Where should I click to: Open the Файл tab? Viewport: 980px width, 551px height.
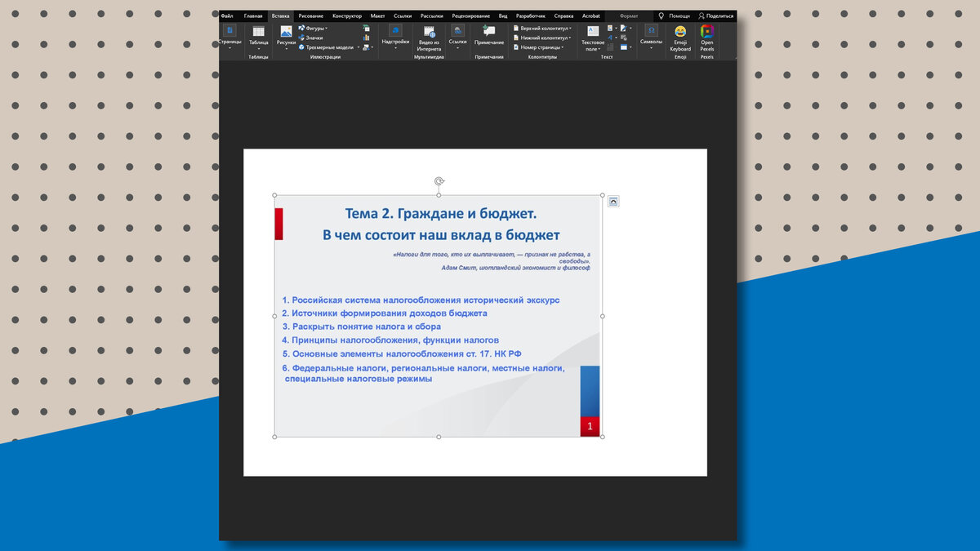tap(227, 16)
